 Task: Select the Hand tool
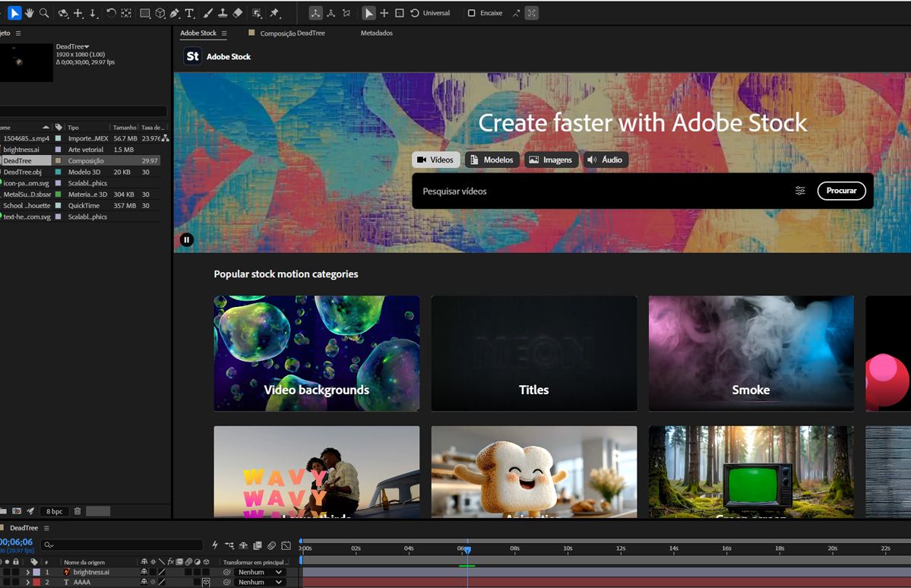pos(29,13)
